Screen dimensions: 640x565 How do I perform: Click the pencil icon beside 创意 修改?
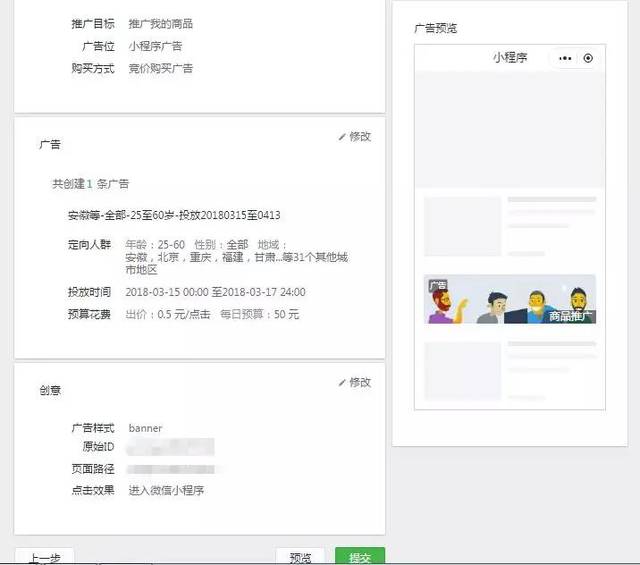point(342,383)
